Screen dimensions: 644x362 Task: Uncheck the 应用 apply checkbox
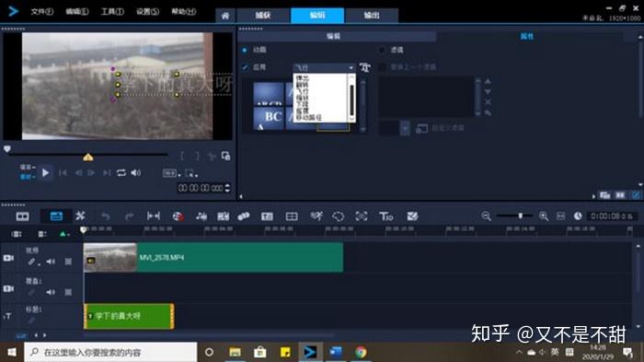pos(246,67)
